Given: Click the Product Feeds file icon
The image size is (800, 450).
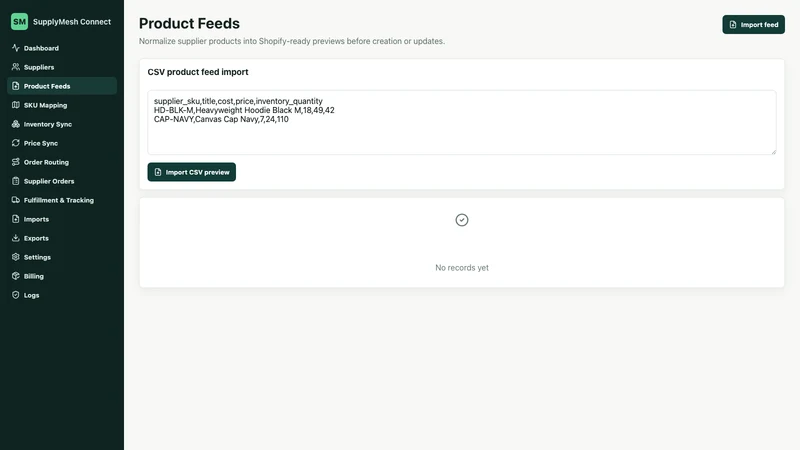Looking at the screenshot, I should [16, 86].
